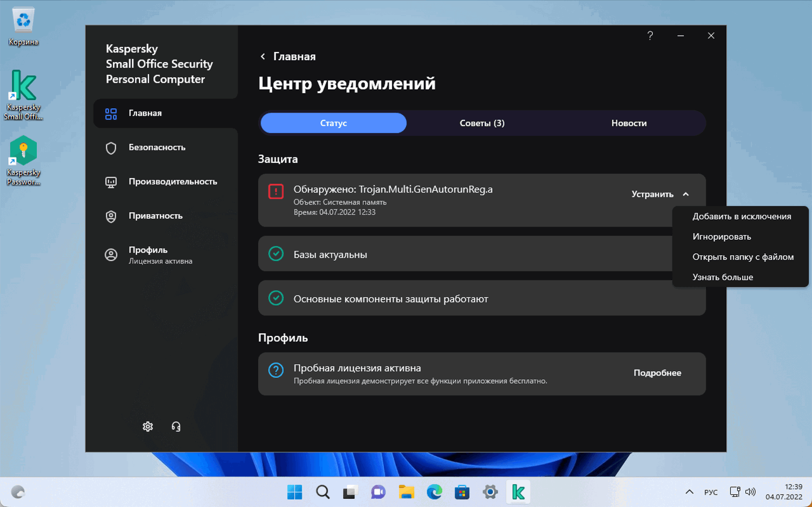Open File Explorer from the taskbar
This screenshot has width=812, height=507.
pyautogui.click(x=406, y=492)
